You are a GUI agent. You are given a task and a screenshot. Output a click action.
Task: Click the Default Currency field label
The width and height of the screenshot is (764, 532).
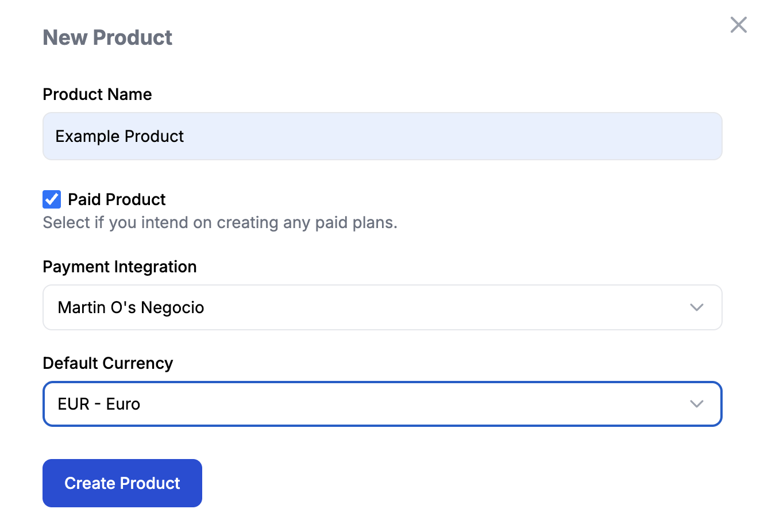pos(107,363)
